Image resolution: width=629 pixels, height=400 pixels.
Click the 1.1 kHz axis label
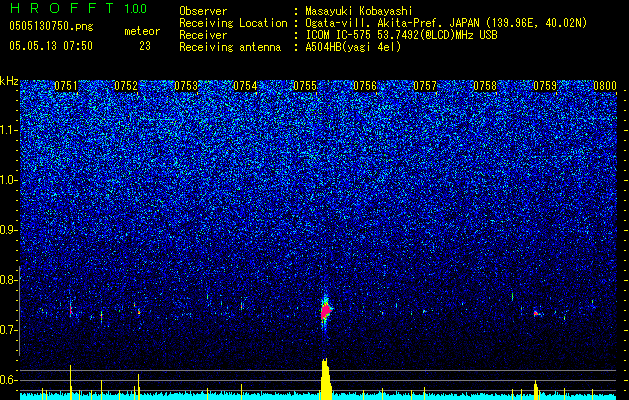[9, 130]
